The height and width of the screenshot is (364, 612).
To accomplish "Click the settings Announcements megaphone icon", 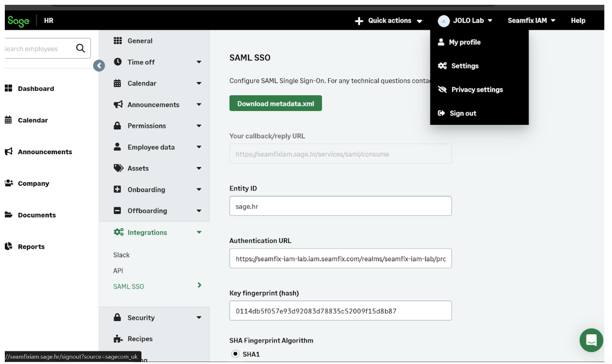I will (x=118, y=104).
